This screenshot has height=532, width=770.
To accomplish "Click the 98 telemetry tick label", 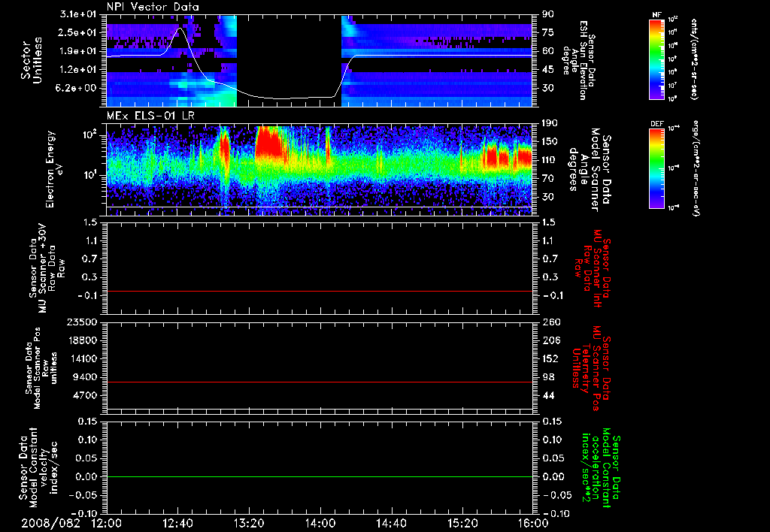I will 547,377.
